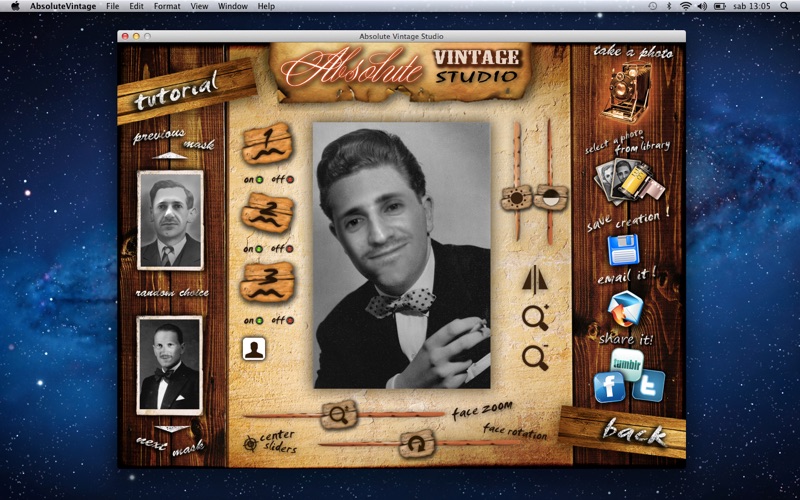This screenshot has height=500, width=800.
Task: Flip the face horizontally with mirror icon
Action: point(535,280)
